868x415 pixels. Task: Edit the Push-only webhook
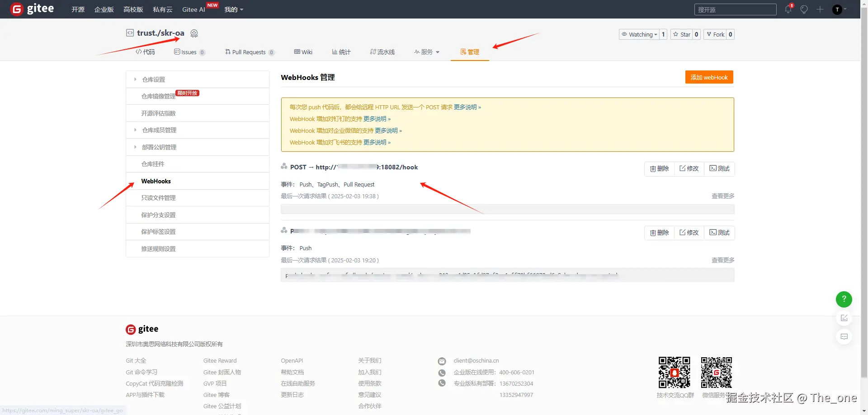[689, 233]
